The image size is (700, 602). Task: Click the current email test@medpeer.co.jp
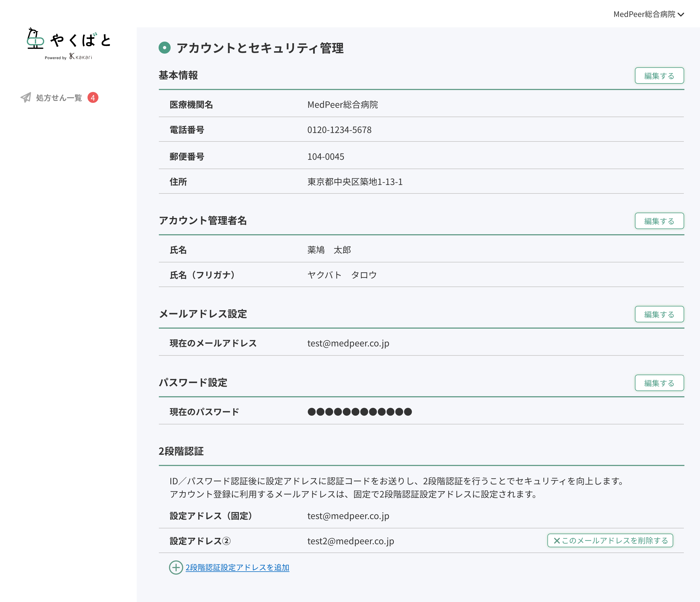[348, 343]
